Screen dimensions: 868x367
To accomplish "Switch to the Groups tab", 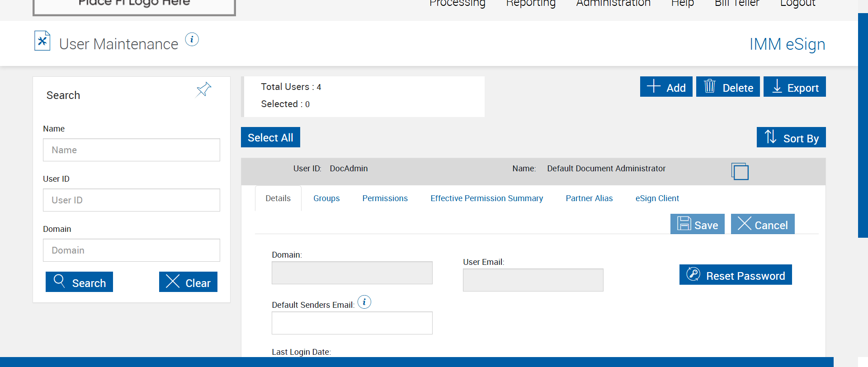I will 326,198.
